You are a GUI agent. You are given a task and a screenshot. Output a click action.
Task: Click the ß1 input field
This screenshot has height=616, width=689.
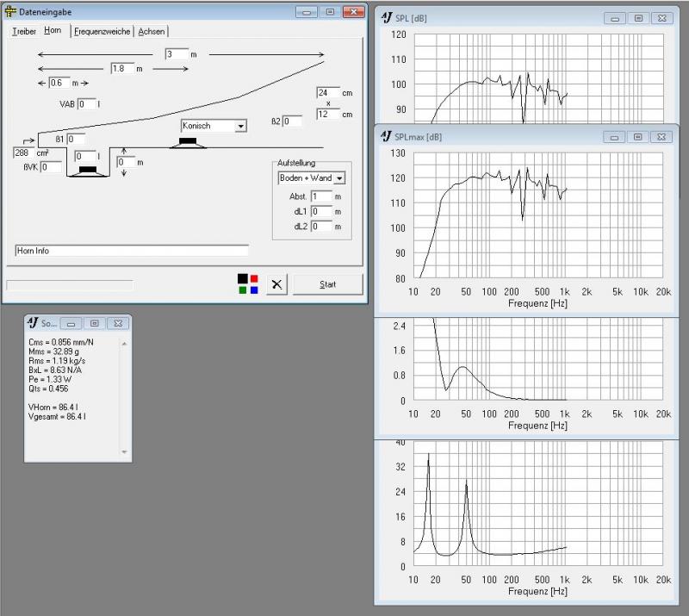76,140
